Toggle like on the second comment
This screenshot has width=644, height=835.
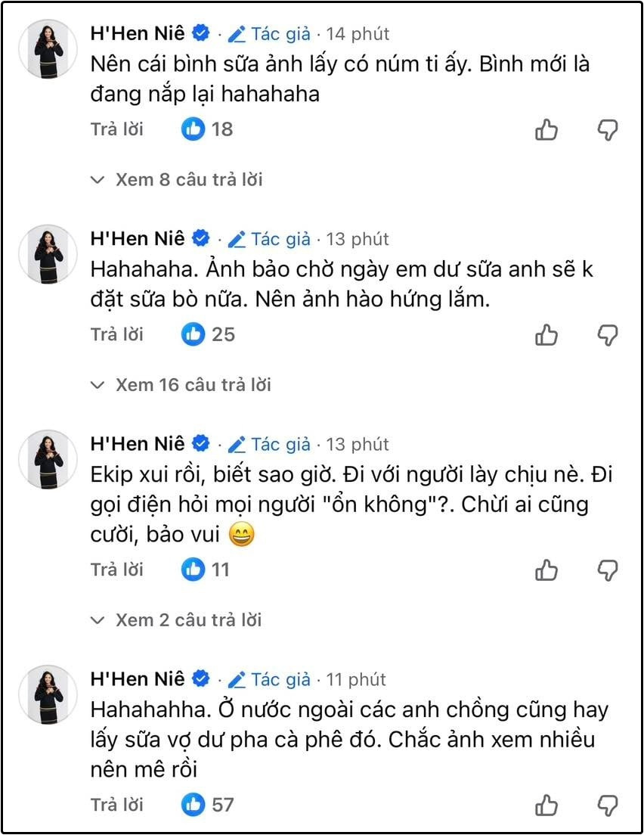point(546,335)
